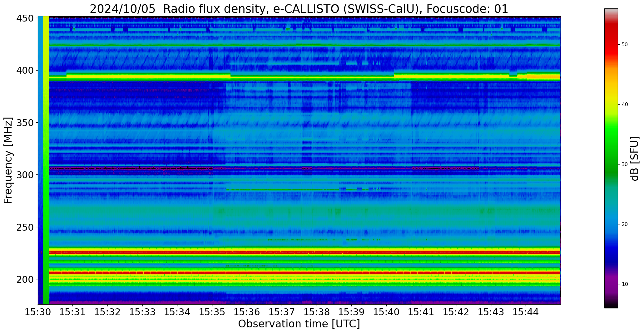Click the 400 frequency tick label
The width and height of the screenshot is (644, 333).
click(x=25, y=71)
